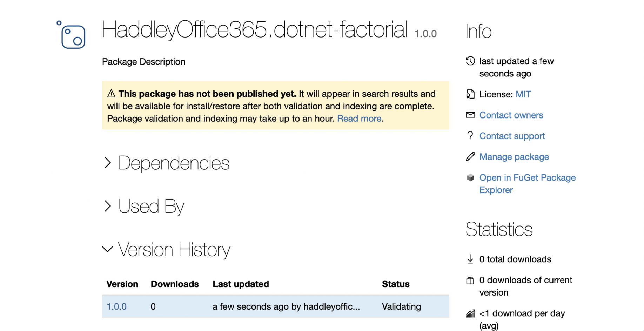644x331 pixels.
Task: Click the license document icon
Action: click(x=470, y=94)
